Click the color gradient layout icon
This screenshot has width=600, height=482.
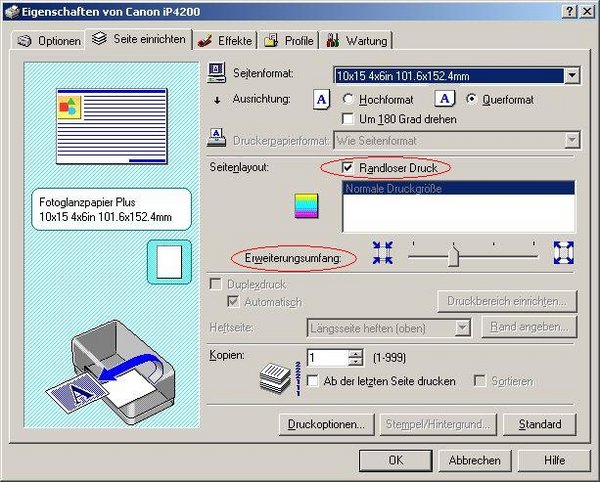(304, 207)
